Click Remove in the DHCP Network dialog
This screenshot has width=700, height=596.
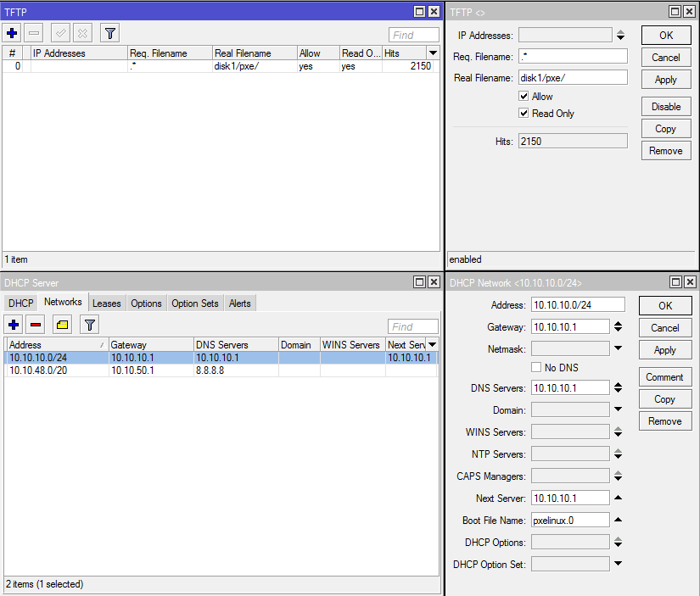665,421
